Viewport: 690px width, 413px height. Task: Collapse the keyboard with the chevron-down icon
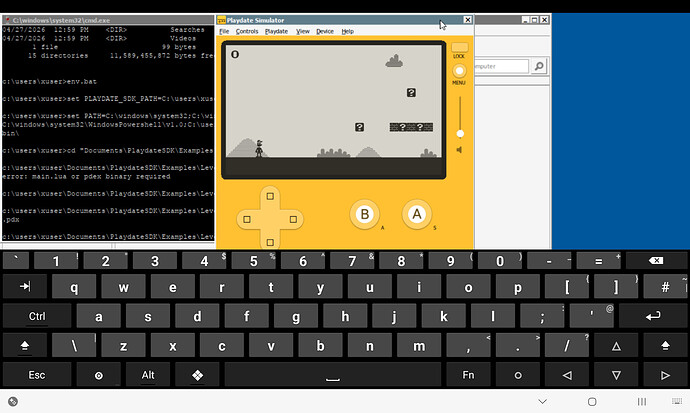click(x=543, y=401)
